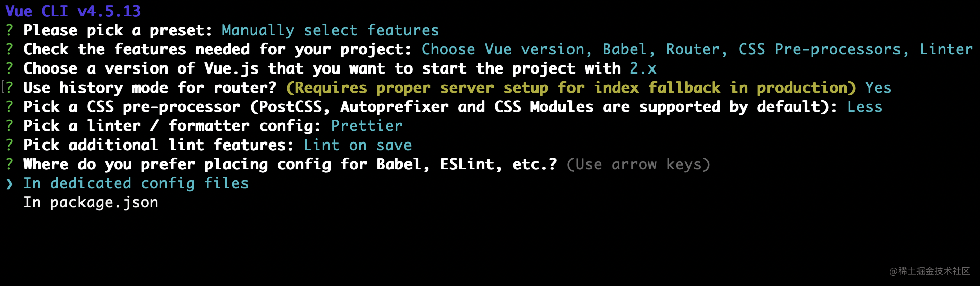
Task: Click the "Lint on save" answer
Action: [358, 145]
